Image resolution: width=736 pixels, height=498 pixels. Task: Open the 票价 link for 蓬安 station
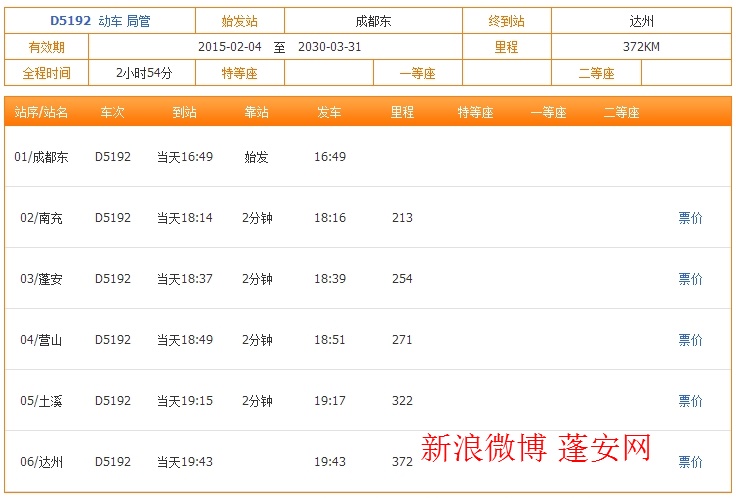(690, 279)
